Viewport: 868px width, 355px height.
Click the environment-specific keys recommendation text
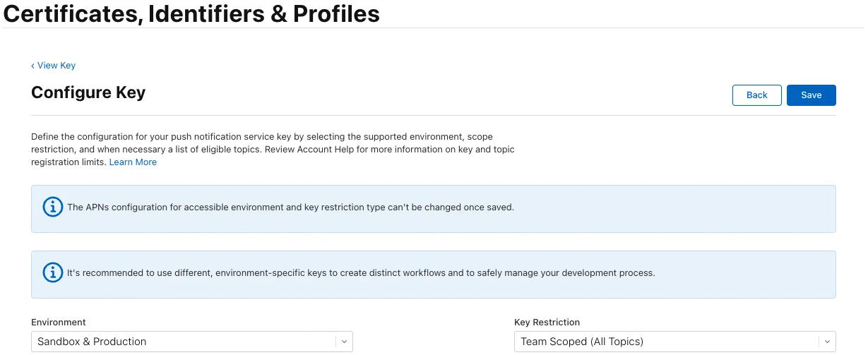(x=360, y=272)
